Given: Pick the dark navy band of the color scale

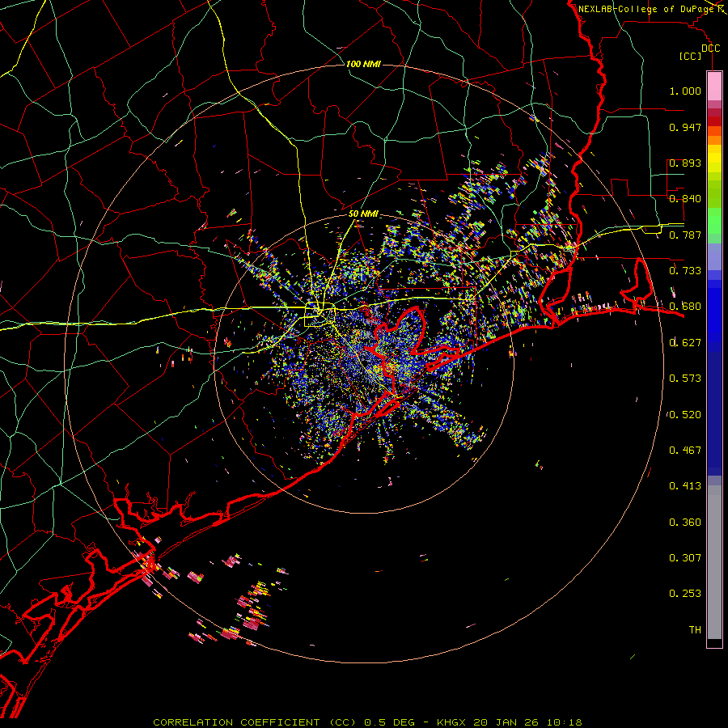Looking at the screenshot, I should click(x=714, y=413).
